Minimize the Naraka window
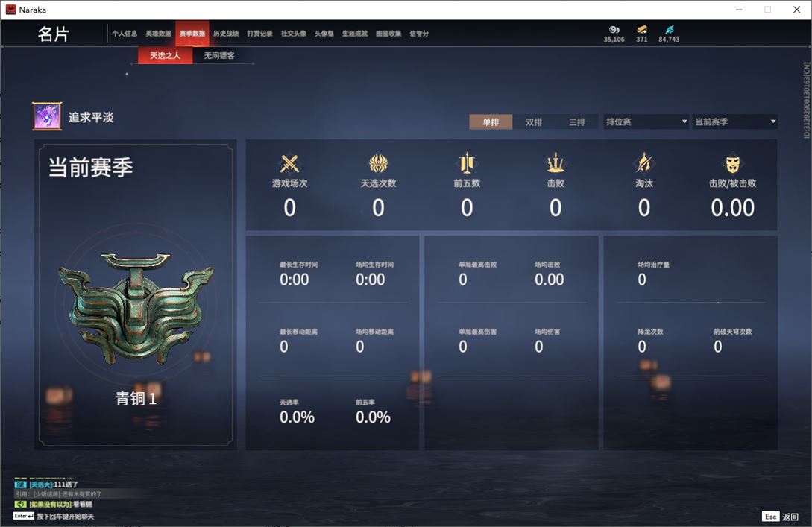Viewport: 812px width, 527px height. coord(739,10)
